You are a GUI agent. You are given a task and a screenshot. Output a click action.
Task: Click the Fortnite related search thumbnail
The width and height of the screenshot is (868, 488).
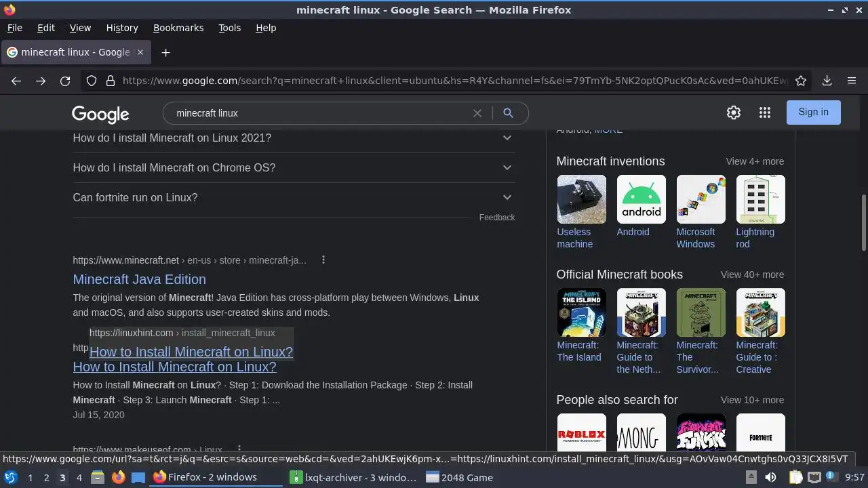(760, 432)
